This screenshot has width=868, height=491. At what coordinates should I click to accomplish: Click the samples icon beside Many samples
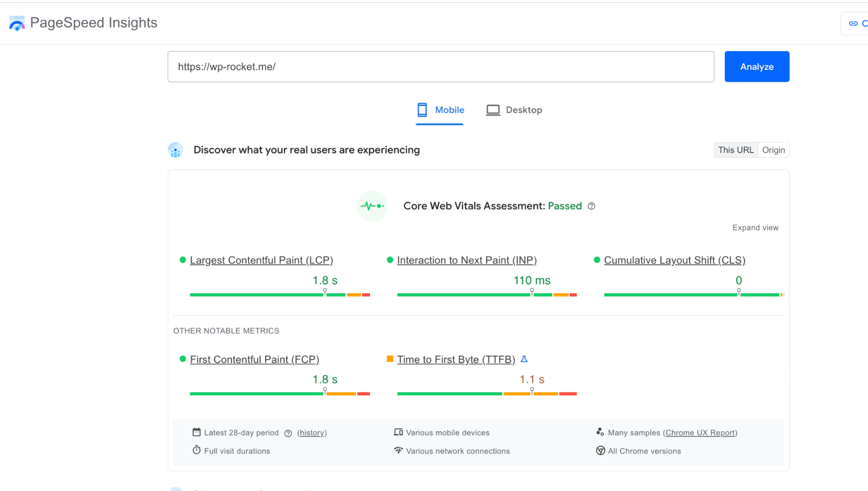click(x=600, y=432)
